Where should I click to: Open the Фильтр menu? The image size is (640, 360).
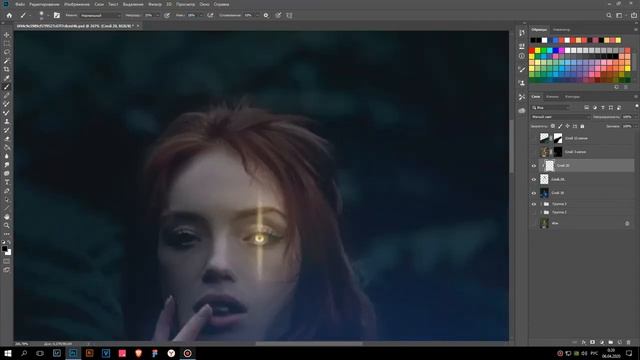coord(155,4)
